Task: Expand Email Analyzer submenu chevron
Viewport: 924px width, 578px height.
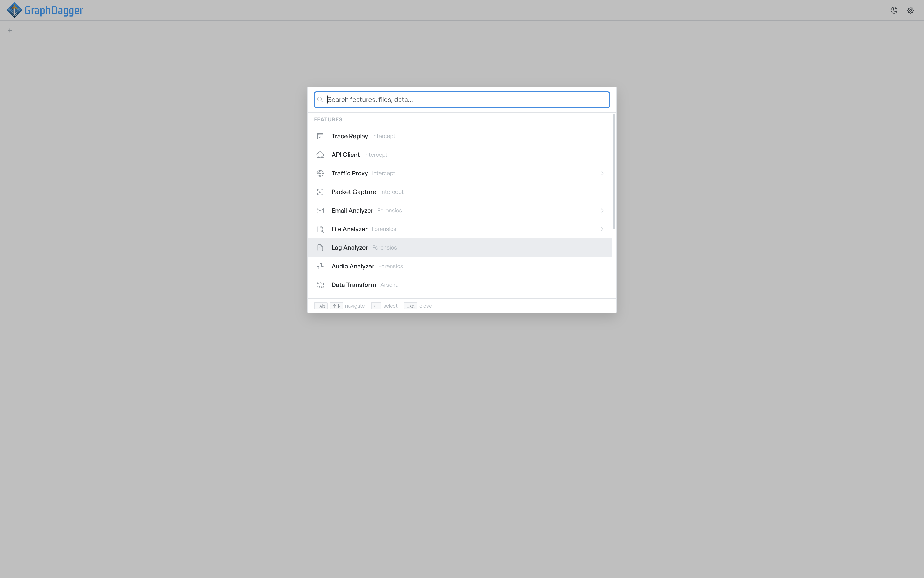Action: [x=602, y=211]
